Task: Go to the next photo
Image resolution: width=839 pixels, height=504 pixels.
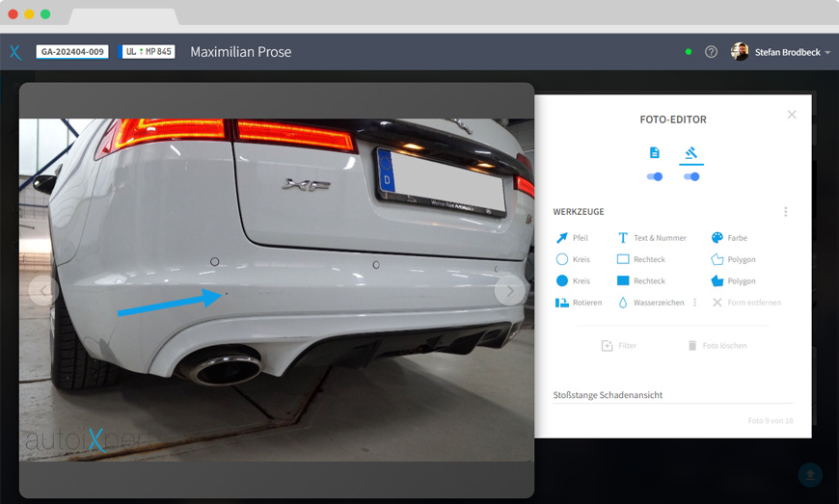Action: pos(510,291)
